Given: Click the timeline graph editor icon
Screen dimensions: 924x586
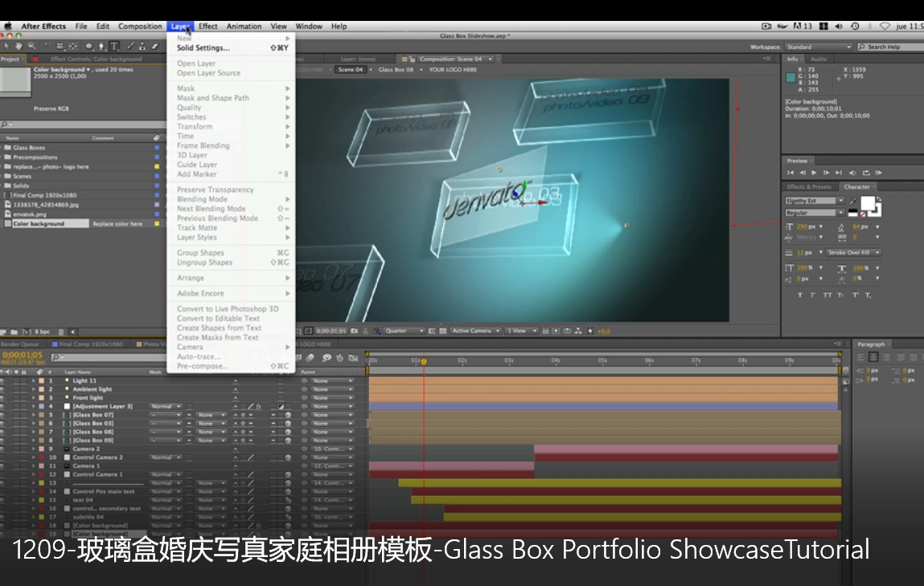Looking at the screenshot, I should (x=353, y=358).
